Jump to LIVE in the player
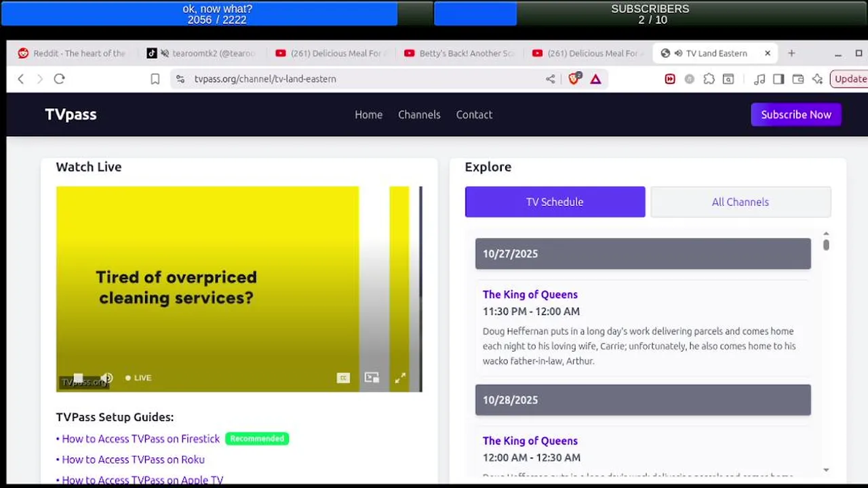Image resolution: width=868 pixels, height=488 pixels. click(138, 378)
